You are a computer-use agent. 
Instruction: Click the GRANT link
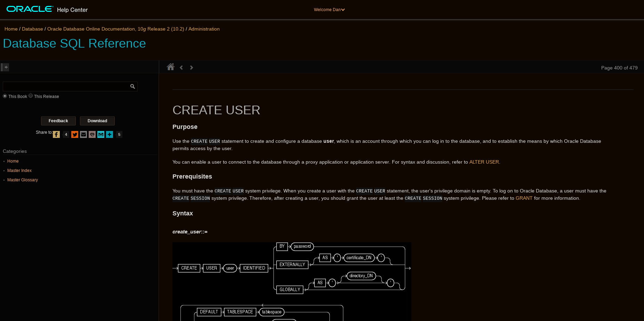(523, 198)
